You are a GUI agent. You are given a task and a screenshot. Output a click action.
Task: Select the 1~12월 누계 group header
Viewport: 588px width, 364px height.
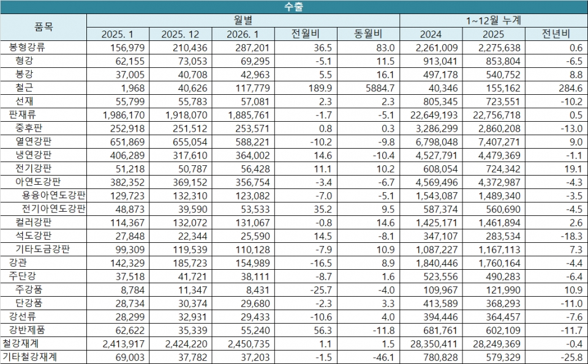click(x=492, y=20)
